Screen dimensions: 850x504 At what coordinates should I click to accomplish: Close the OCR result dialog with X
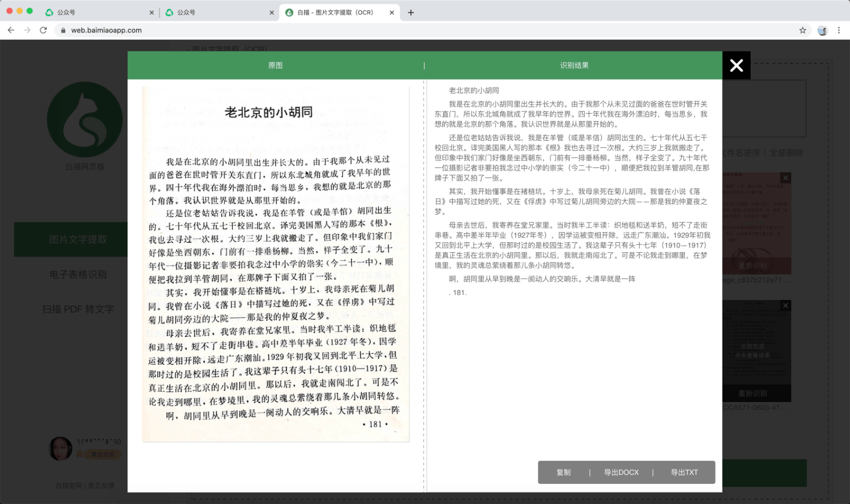[736, 65]
